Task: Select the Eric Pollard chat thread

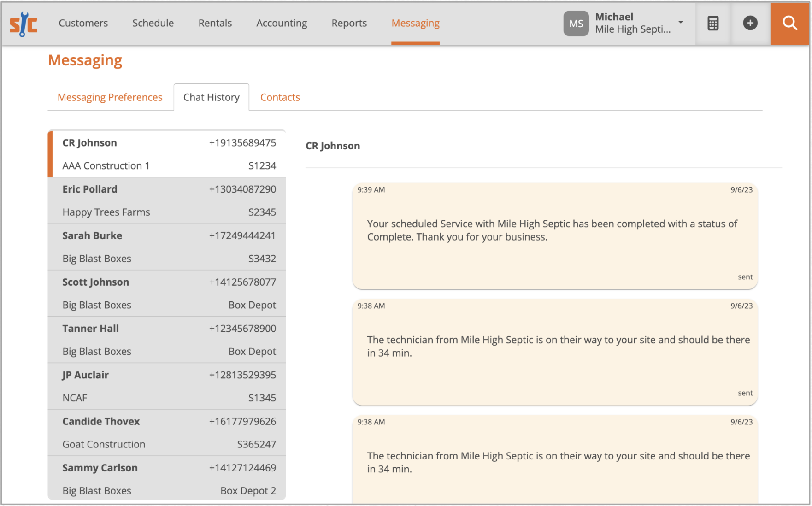Action: tap(167, 200)
